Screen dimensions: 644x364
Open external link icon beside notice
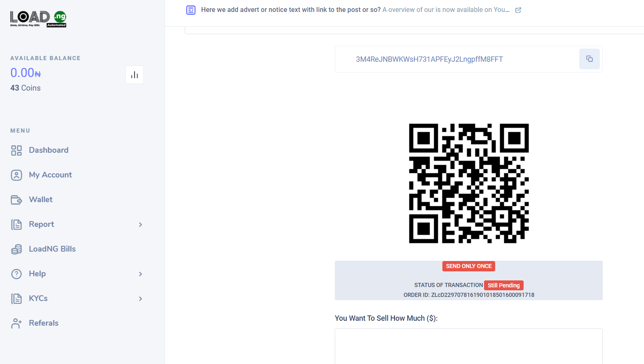(x=518, y=10)
